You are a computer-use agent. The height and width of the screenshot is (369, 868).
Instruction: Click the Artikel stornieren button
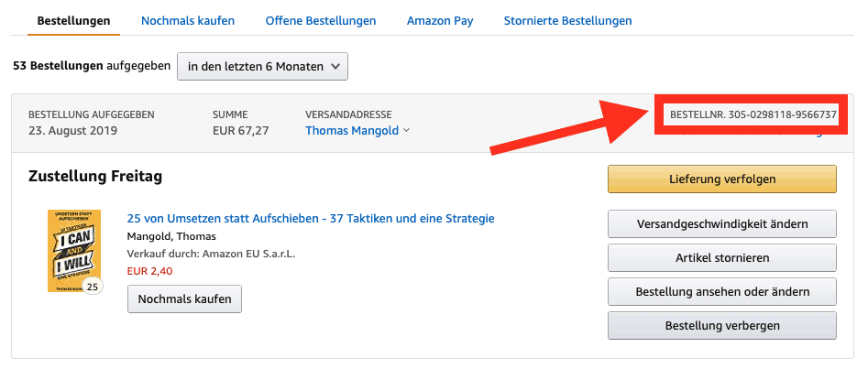click(x=722, y=258)
